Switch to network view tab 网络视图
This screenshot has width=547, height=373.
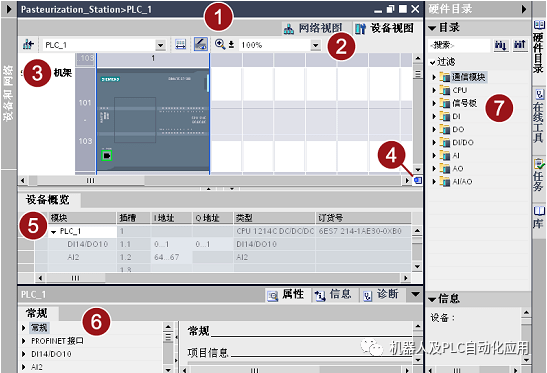[313, 29]
